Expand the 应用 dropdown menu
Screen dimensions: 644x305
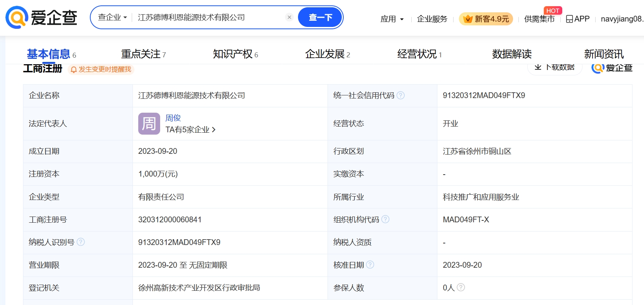392,19
